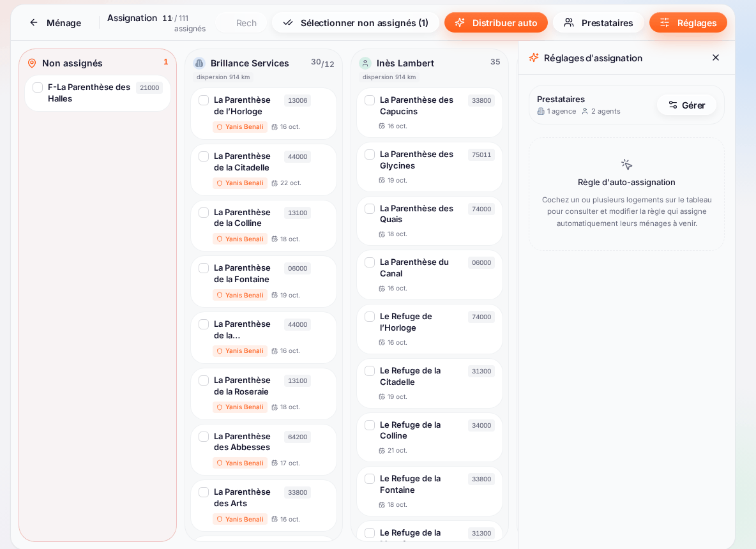Launch Distribuer auto
The width and height of the screenshot is (756, 549).
[x=495, y=22]
